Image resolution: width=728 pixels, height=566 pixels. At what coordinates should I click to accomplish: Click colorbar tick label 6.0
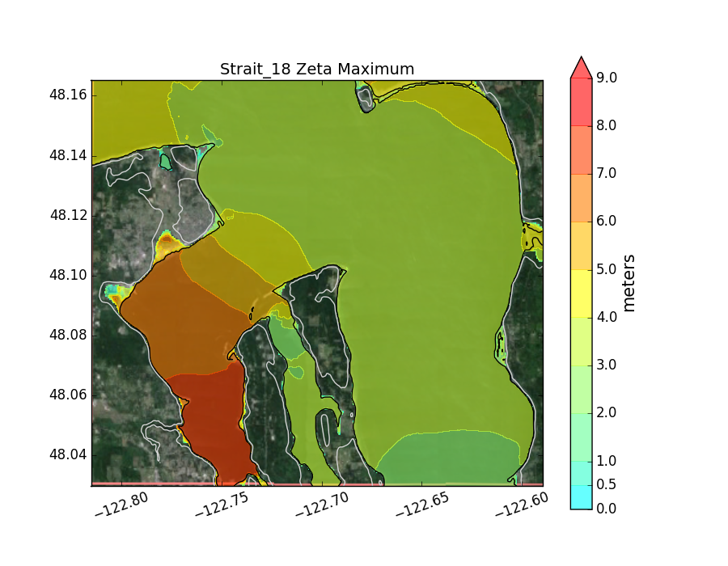607,221
